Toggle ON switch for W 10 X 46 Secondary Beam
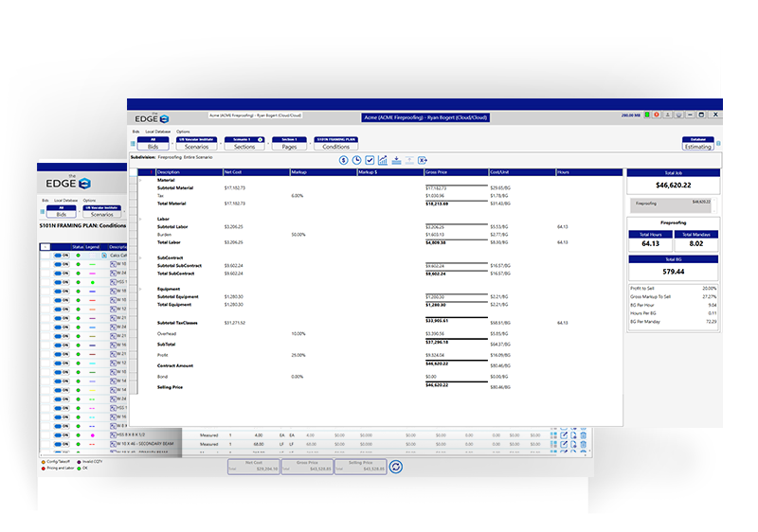 coord(62,444)
